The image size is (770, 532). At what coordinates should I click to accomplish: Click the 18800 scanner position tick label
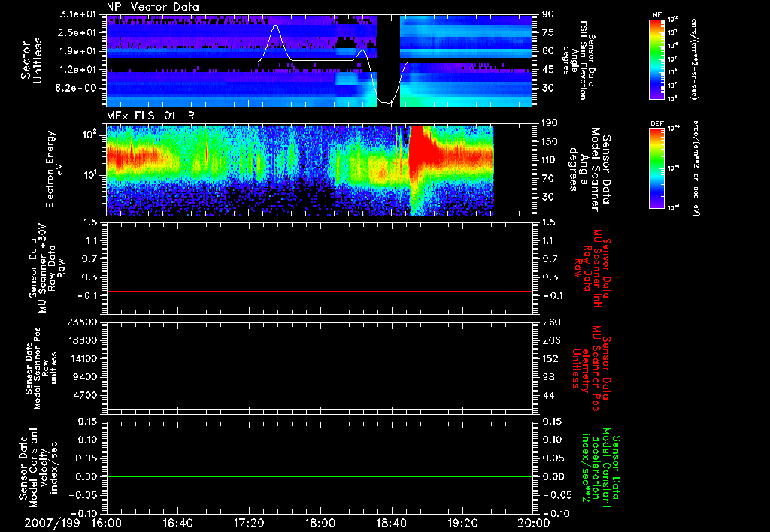[83, 340]
